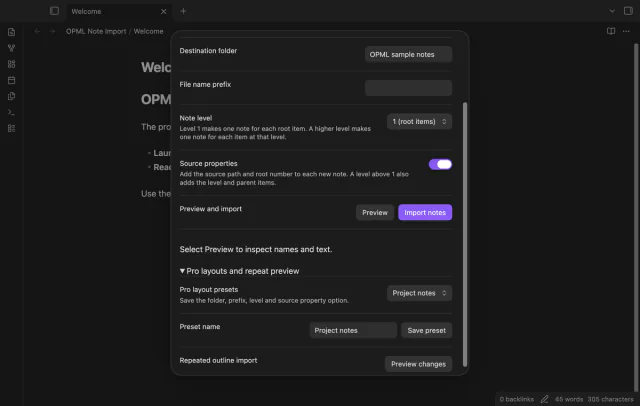
Task: Toggle the left sidebar icon
Action: 54,11
